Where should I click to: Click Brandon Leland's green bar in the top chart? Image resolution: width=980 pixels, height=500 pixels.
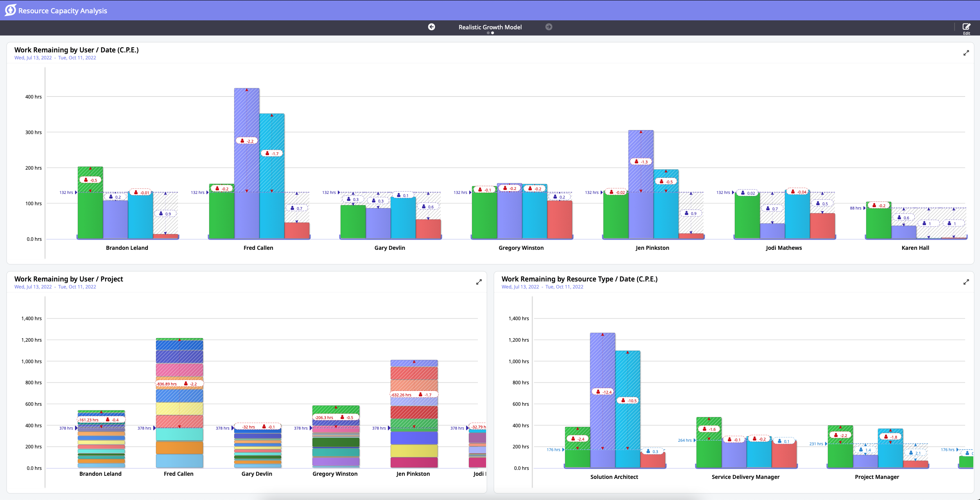pos(90,215)
